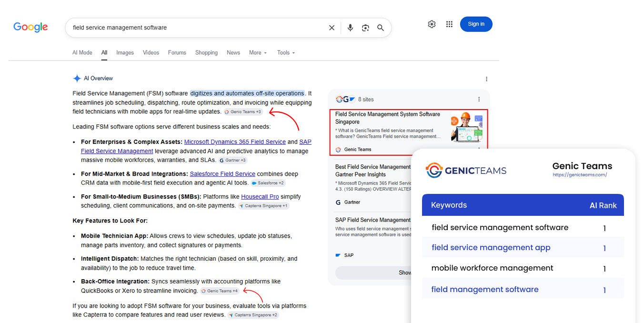Select 'mobile workforce management' keyword row
Viewport: 644px width, 323px height.
pyautogui.click(x=523, y=268)
